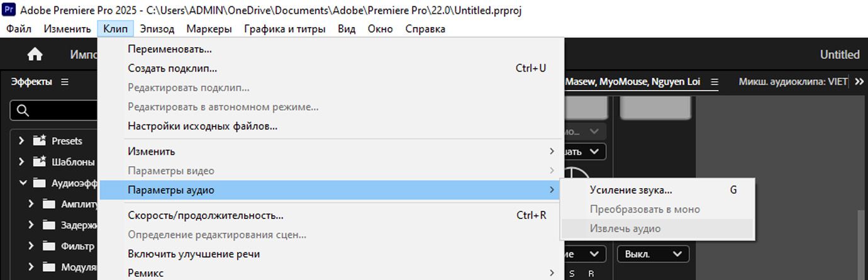
Task: Select the Presets bin folder icon
Action: tap(40, 141)
